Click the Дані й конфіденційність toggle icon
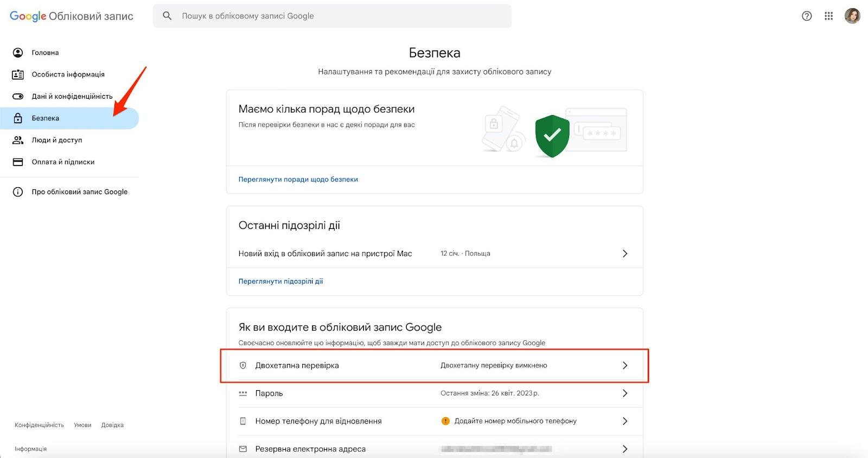The image size is (868, 458). click(x=18, y=96)
